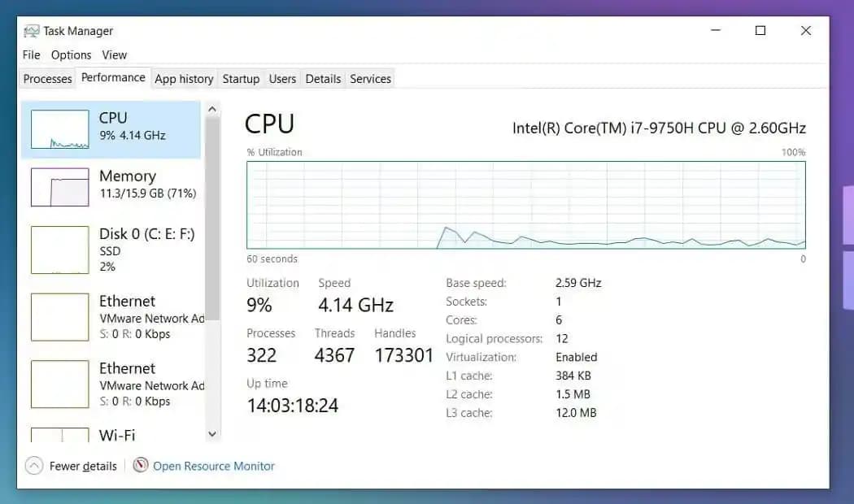Click the sidebar scrollbar down arrow
Image resolution: width=854 pixels, height=504 pixels.
click(212, 434)
